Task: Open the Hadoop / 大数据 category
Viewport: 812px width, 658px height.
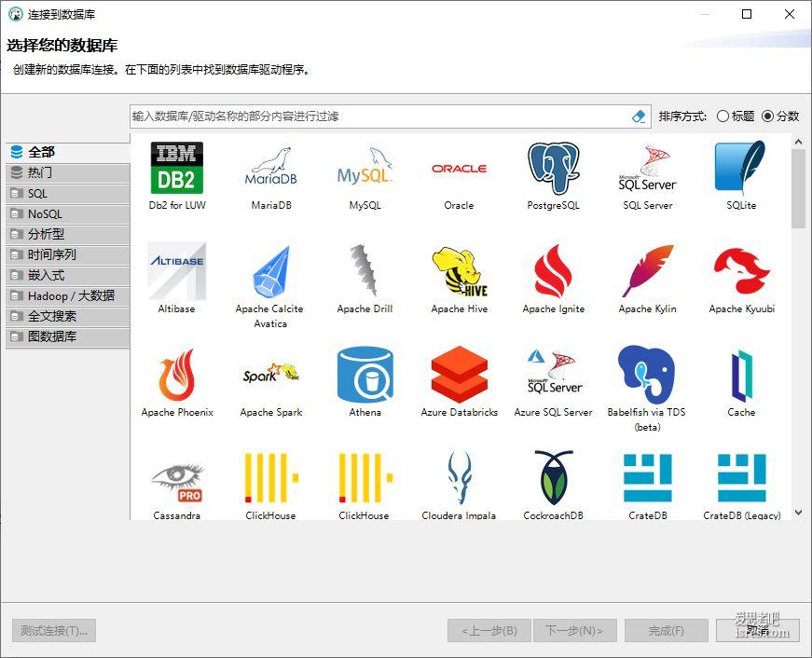Action: pyautogui.click(x=68, y=295)
